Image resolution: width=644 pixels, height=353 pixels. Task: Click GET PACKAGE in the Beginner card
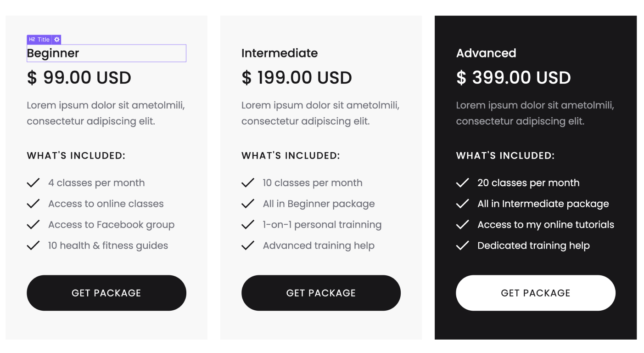[106, 293]
